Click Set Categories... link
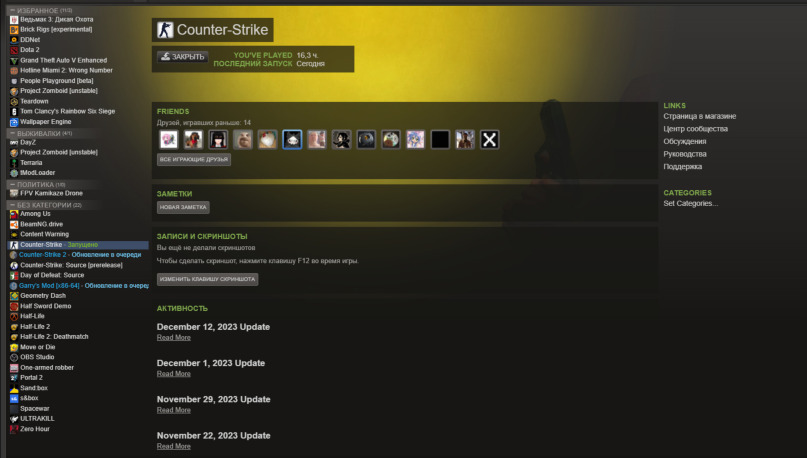The width and height of the screenshot is (807, 458). [691, 204]
